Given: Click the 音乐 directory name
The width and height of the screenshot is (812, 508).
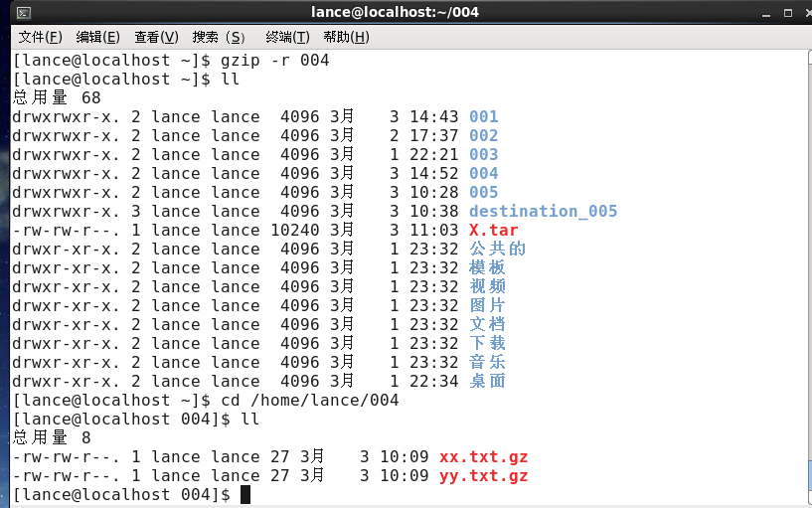Looking at the screenshot, I should [x=487, y=363].
